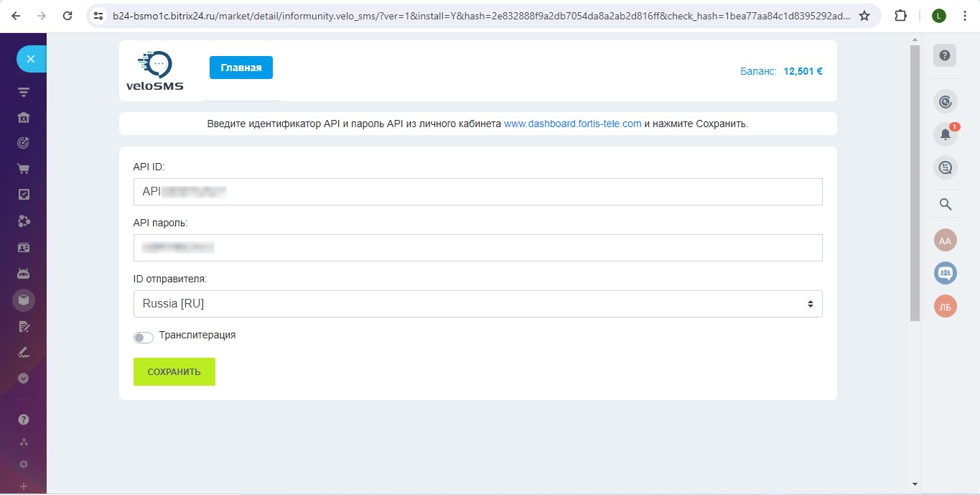This screenshot has width=980, height=495.
Task: Click scrollbar down arrow
Action: (915, 484)
